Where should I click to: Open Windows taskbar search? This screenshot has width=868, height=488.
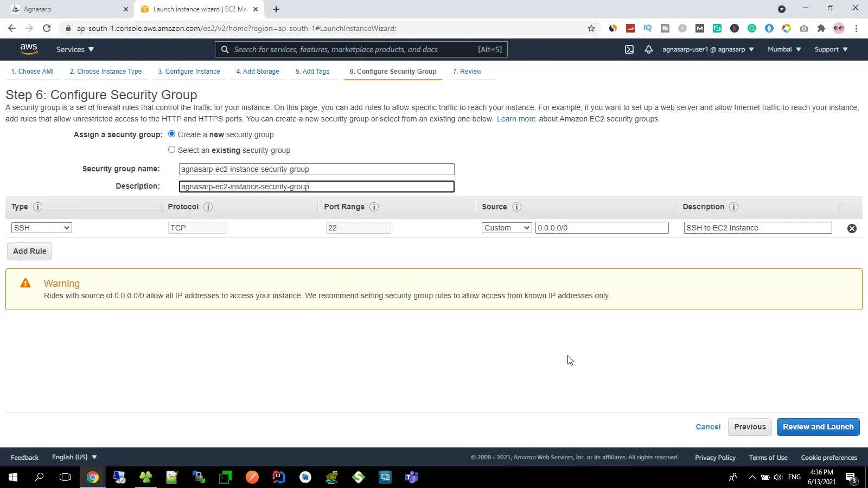(x=39, y=477)
